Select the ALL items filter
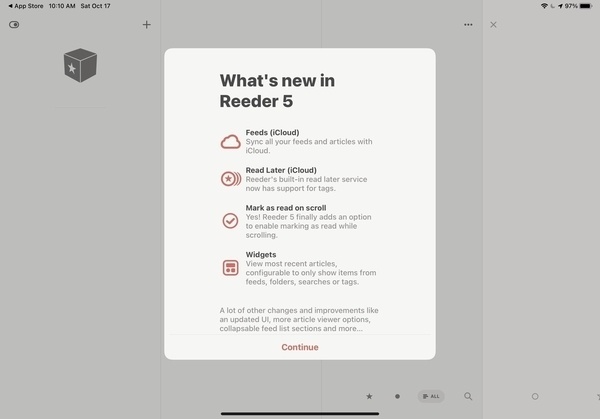Screen dimensions: 600x419 pos(430,396)
